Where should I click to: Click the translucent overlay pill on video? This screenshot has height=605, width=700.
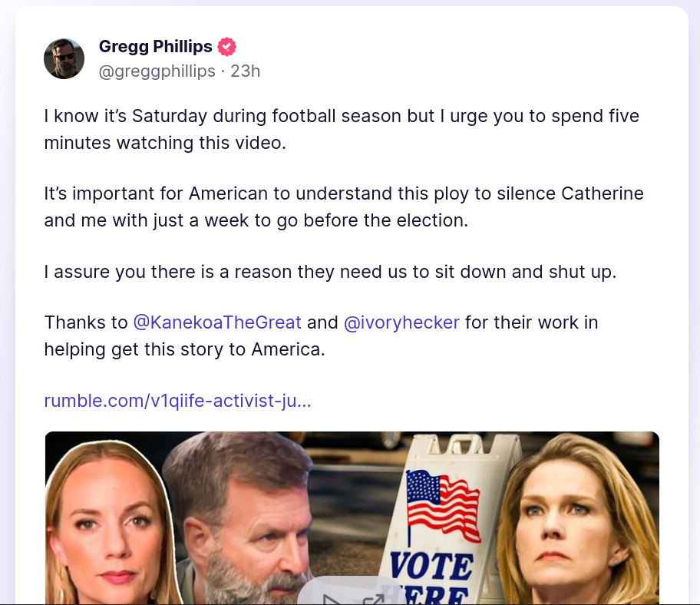[x=352, y=590]
